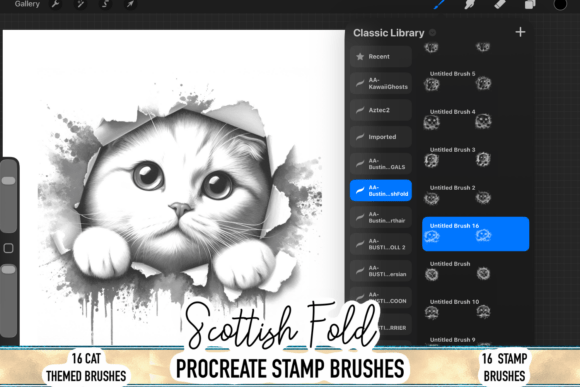Select the AA-BUSTI...OLL 2 brush set
Image resolution: width=580 pixels, height=387 pixels.
[381, 244]
